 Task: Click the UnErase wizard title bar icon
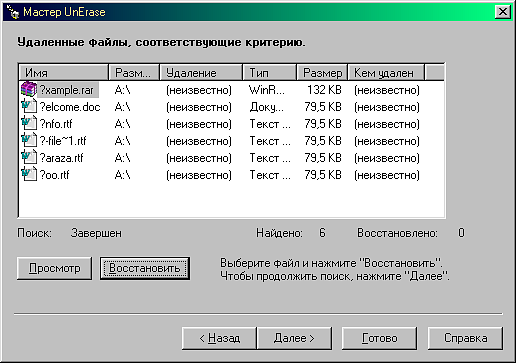(x=12, y=12)
